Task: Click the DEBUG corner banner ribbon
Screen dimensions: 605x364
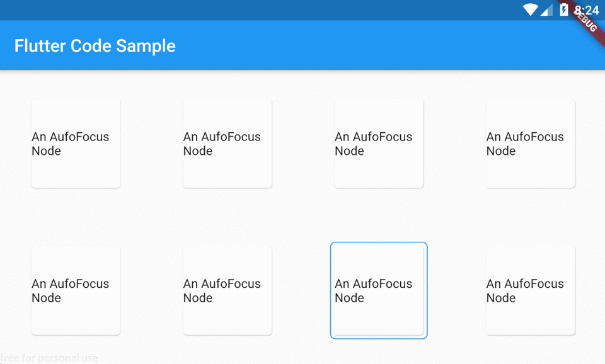Action: pos(585,21)
